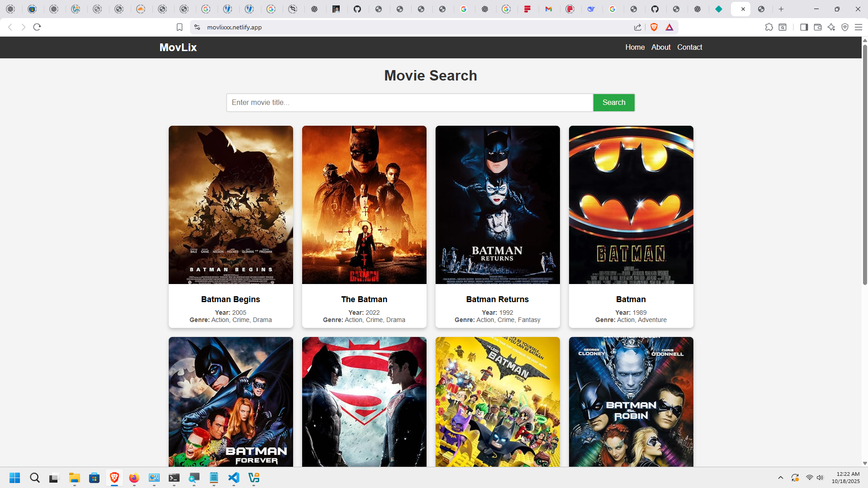The width and height of the screenshot is (868, 488).
Task: Open the Contact page
Action: pos(690,47)
